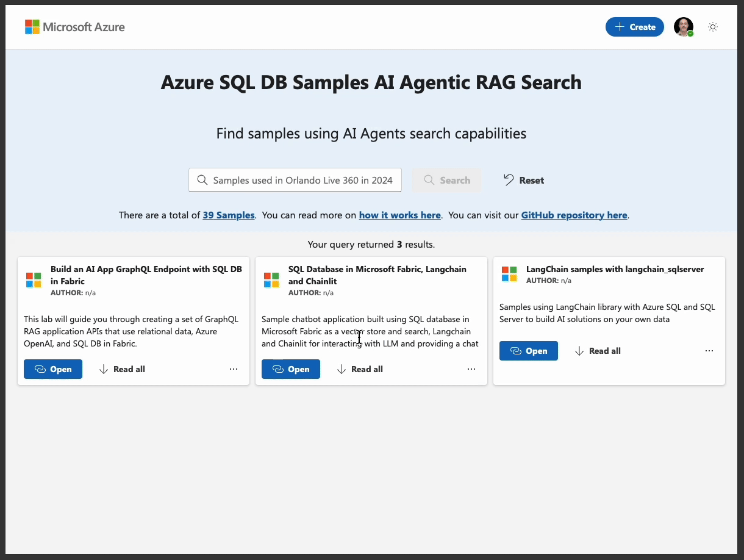Open the LangChain langchain_sqlserver sample
The width and height of the screenshot is (744, 560).
[529, 351]
